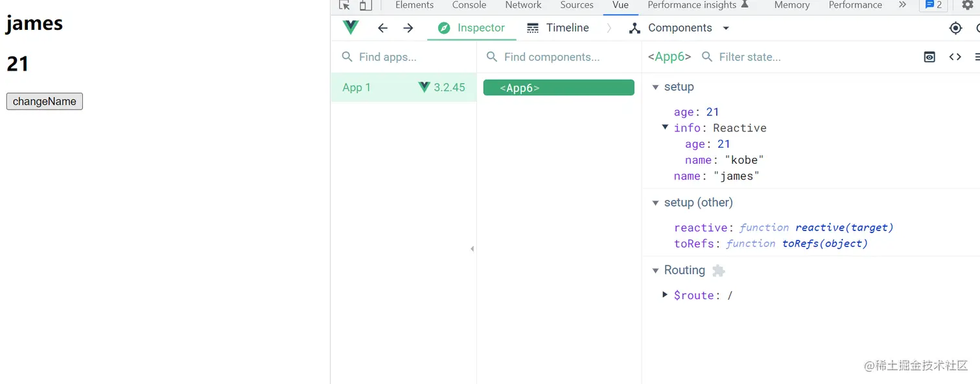Click the name value "james"
Screen dimensions: 980x384
coord(736,176)
